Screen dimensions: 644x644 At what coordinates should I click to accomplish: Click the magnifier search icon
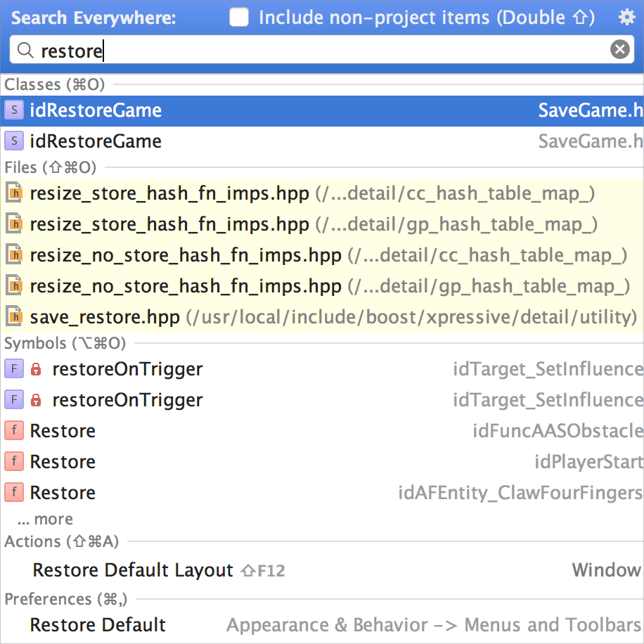pyautogui.click(x=25, y=51)
